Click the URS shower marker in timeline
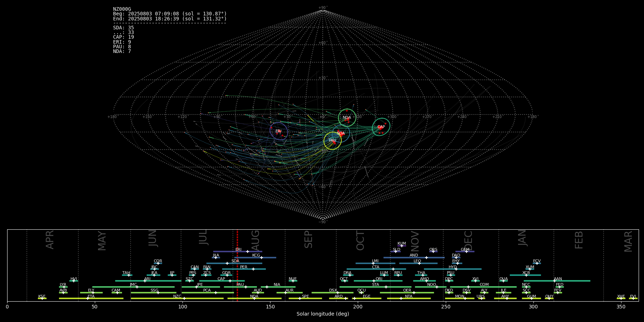This screenshot has width=644, height=322. (x=482, y=298)
